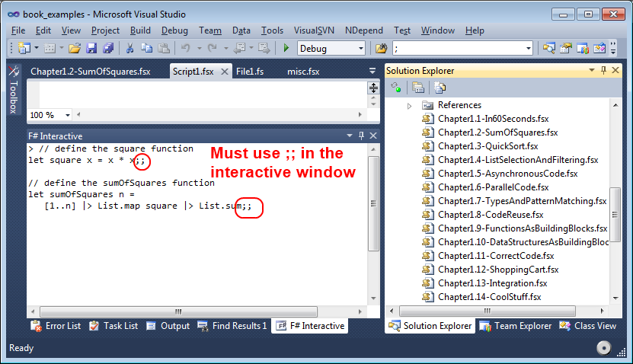This screenshot has height=364, width=633.
Task: Save the current file with floppy icon
Action: tap(91, 49)
